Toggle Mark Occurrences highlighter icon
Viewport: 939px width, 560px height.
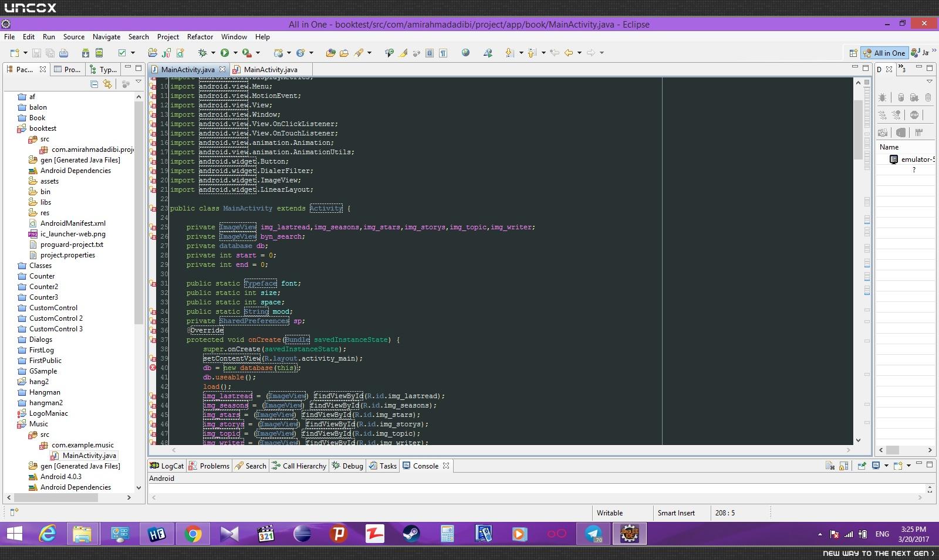tap(403, 53)
